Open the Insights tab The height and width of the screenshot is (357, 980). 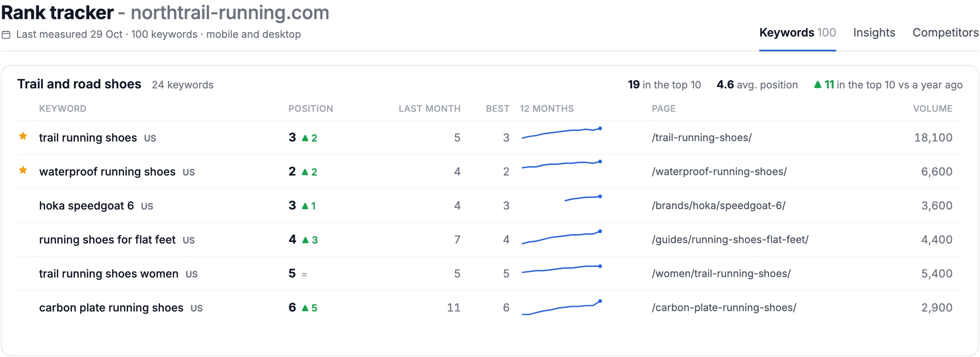[x=874, y=33]
